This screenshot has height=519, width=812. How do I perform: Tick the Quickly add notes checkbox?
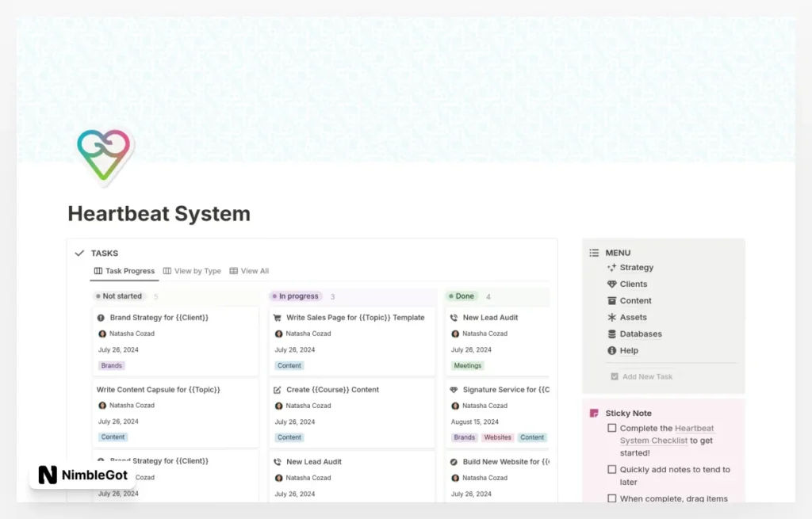(x=611, y=470)
